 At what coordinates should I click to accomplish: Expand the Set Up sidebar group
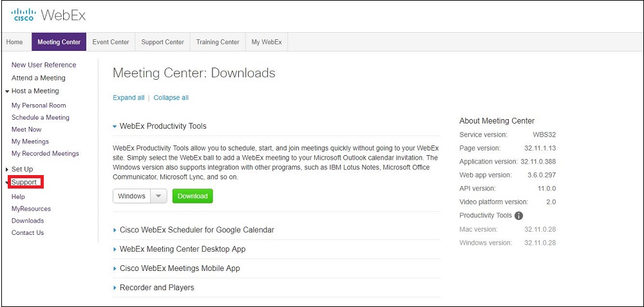pyautogui.click(x=22, y=169)
